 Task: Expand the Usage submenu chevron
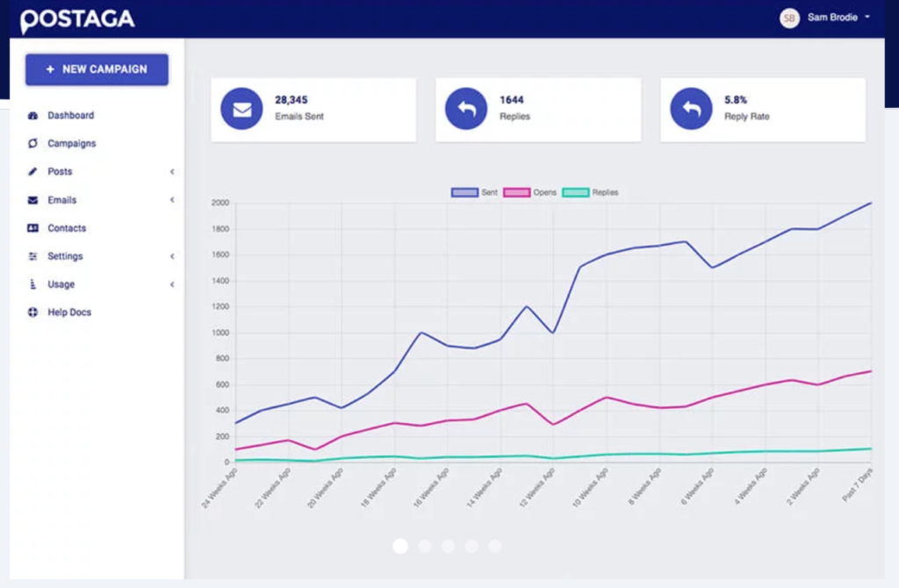point(172,284)
